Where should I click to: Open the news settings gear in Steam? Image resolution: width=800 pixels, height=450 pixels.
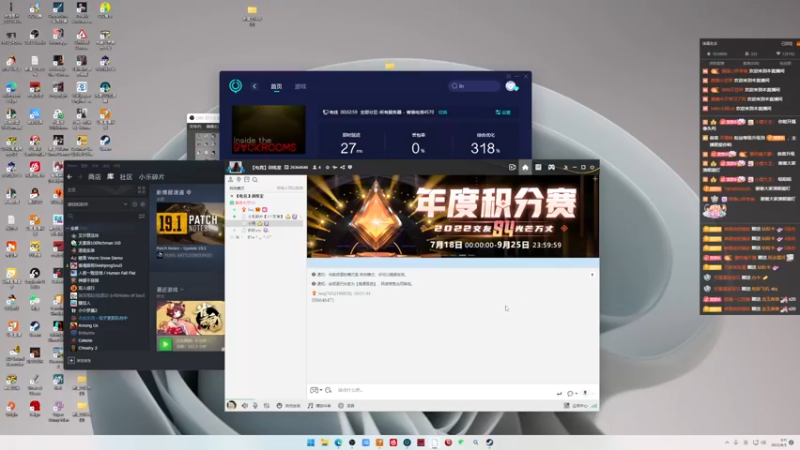pos(189,192)
